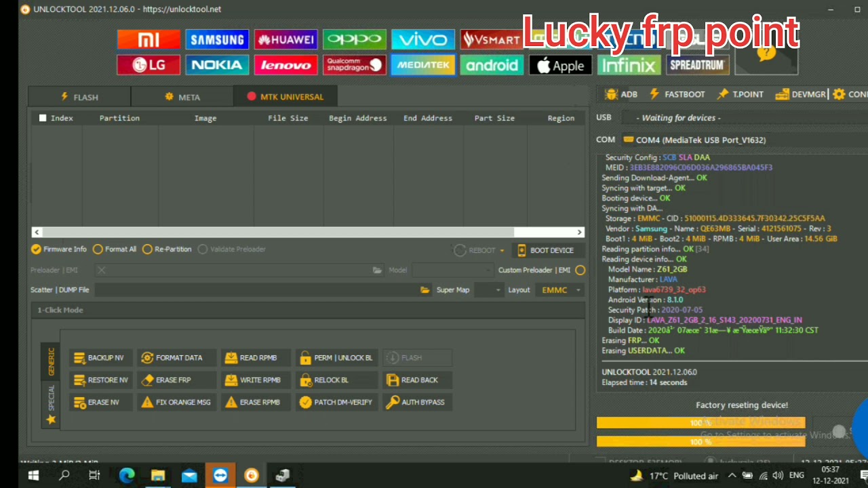Switch to the META tab
Screen dimensions: 868x488
click(x=182, y=97)
